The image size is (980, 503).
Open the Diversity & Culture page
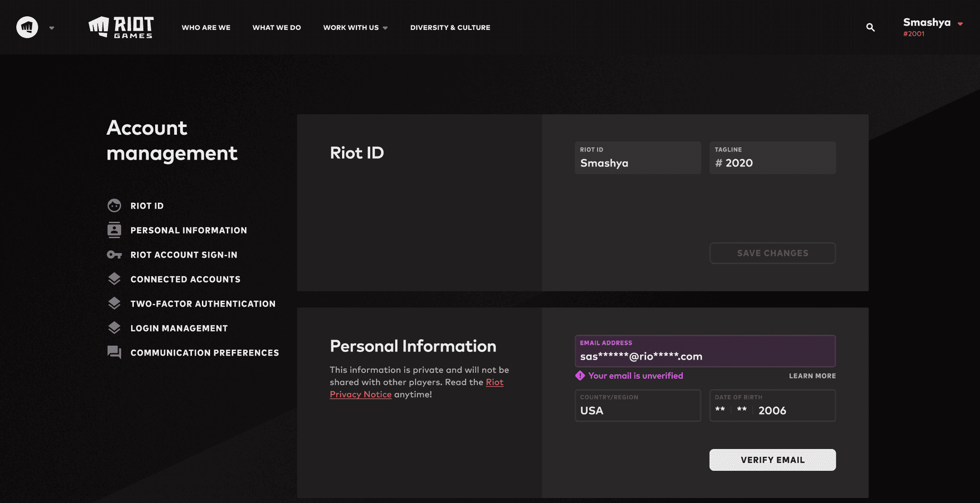click(x=450, y=28)
